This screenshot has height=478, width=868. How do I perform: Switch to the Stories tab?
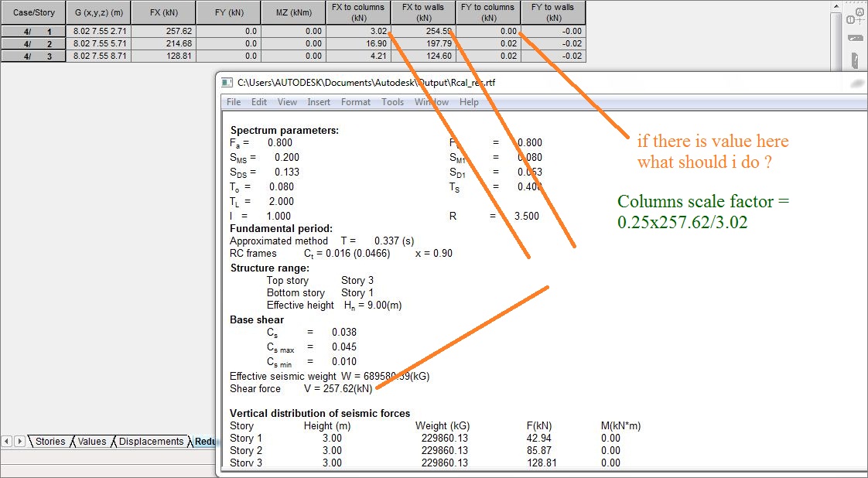pos(50,441)
